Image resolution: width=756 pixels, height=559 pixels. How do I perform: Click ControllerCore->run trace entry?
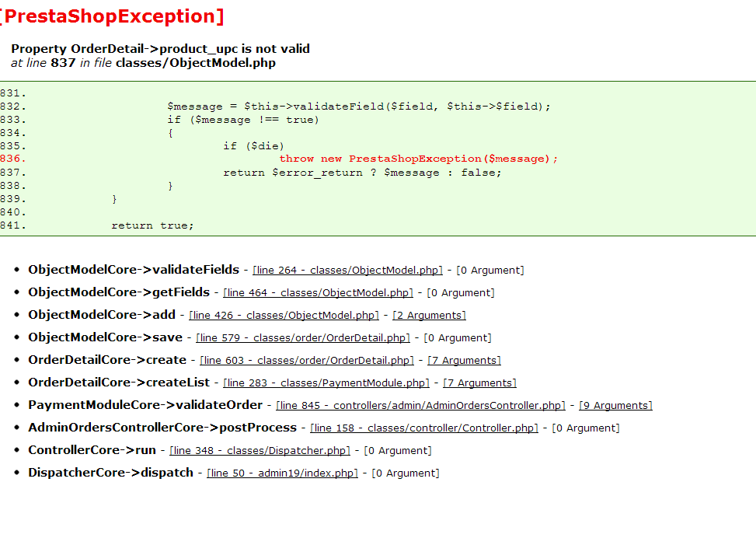point(92,450)
